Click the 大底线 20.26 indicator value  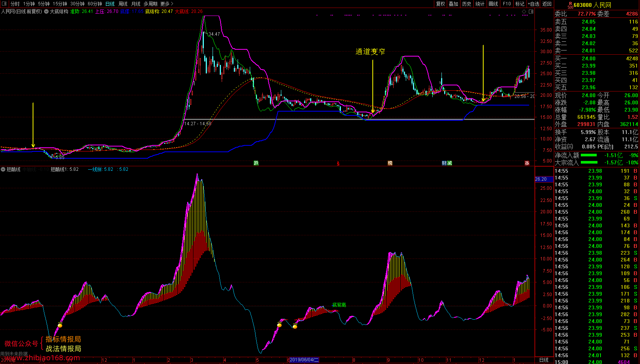coord(189,11)
